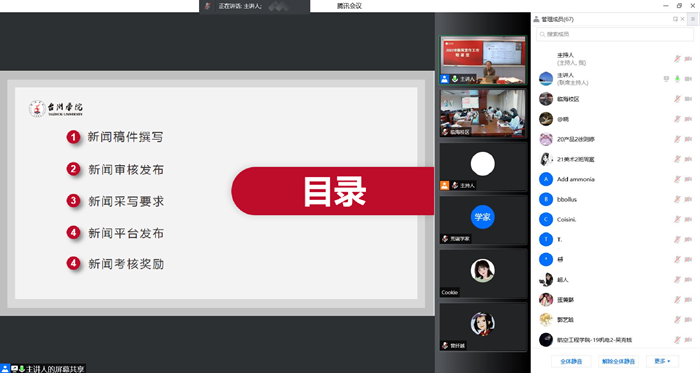700x373 pixels.
Task: Open the hamburger menu at panel top-right
Action: (x=693, y=19)
